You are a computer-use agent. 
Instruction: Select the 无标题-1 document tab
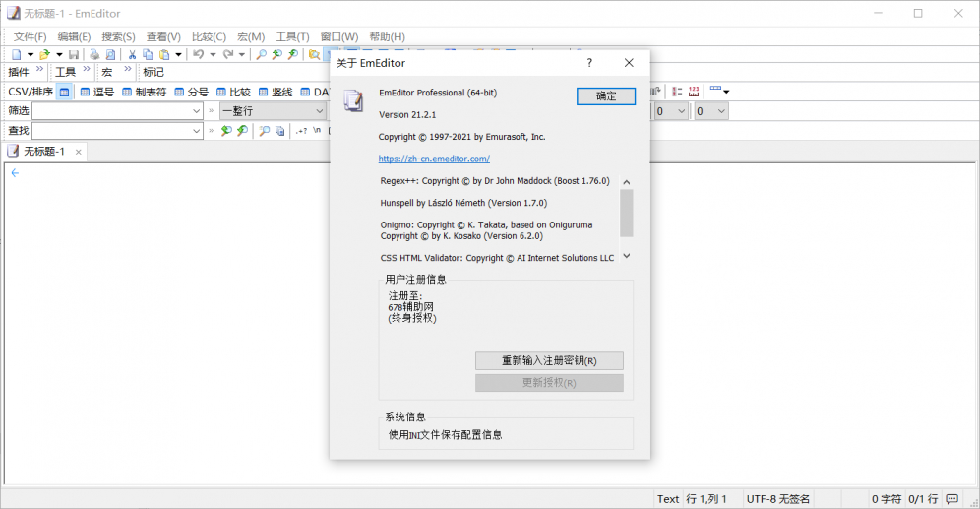tap(44, 152)
